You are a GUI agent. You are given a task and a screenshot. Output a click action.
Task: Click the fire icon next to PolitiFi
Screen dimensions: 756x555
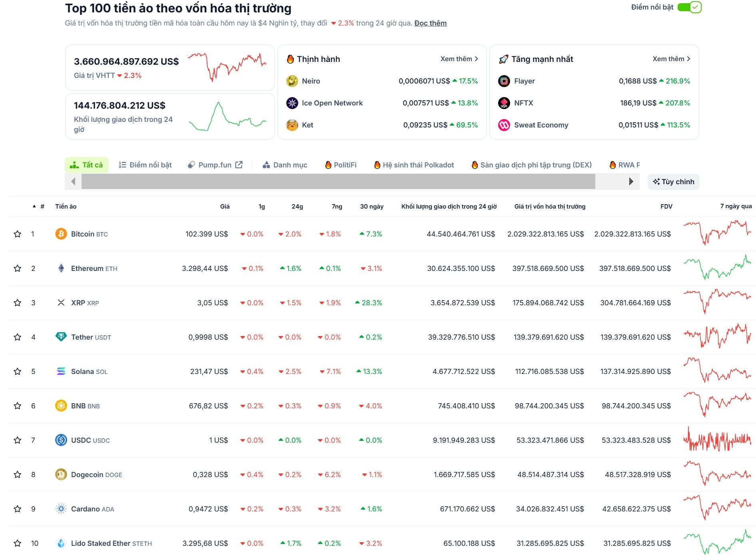tap(328, 165)
